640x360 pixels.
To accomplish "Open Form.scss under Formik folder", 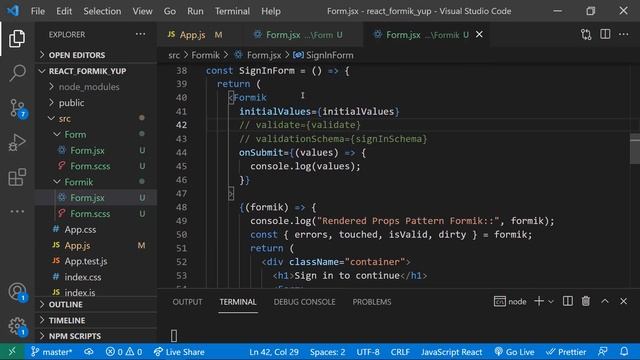I will click(96, 213).
